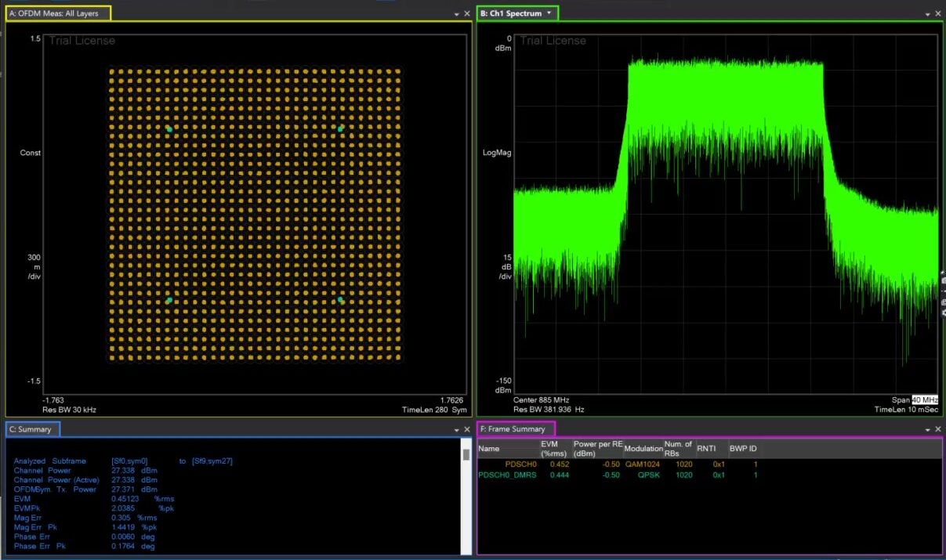The image size is (946, 560).
Task: Expand Summary panel window options menu
Action: [x=457, y=430]
